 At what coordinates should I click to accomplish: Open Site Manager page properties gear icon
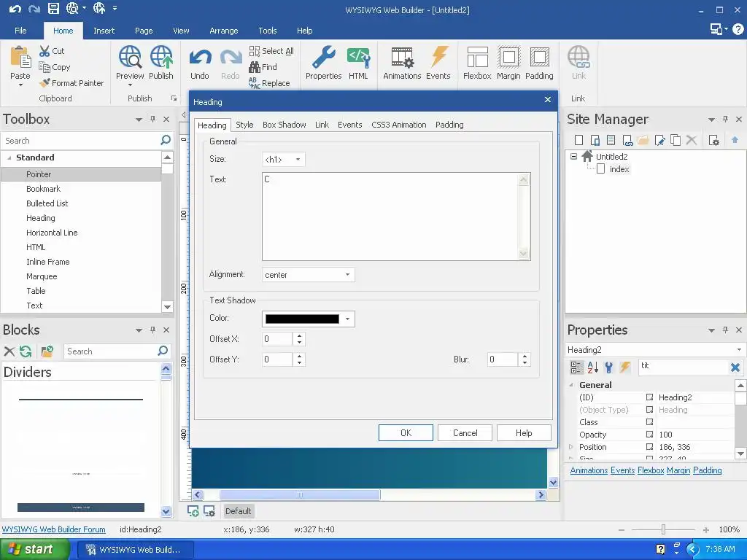pyautogui.click(x=713, y=140)
